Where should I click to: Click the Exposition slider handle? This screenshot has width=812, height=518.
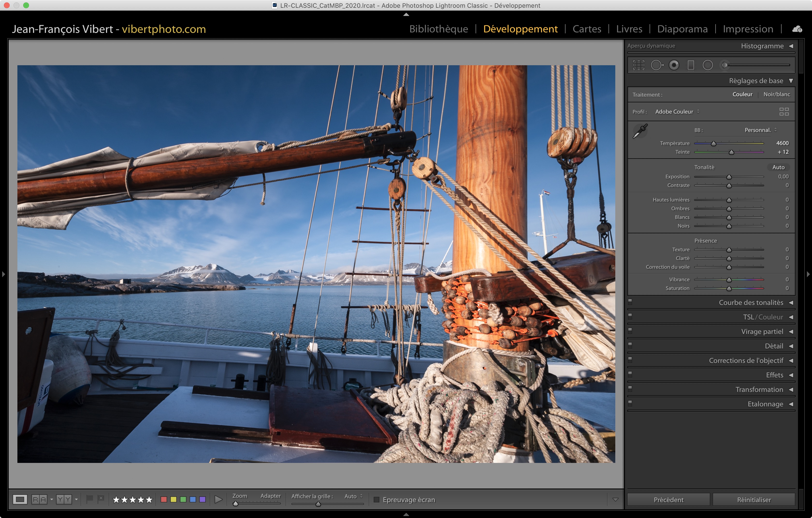[x=729, y=177]
